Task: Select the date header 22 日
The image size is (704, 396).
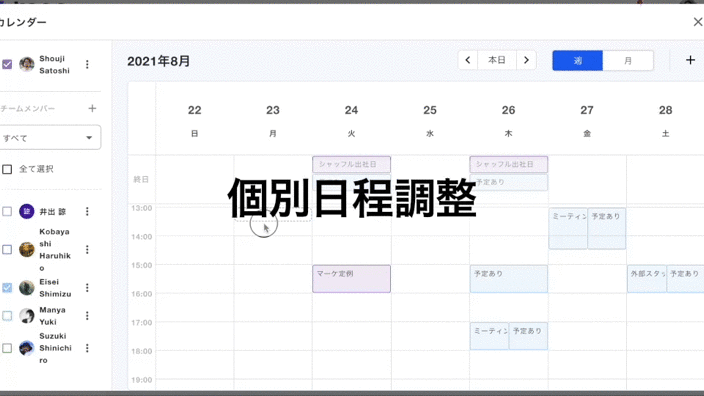Action: tap(194, 120)
